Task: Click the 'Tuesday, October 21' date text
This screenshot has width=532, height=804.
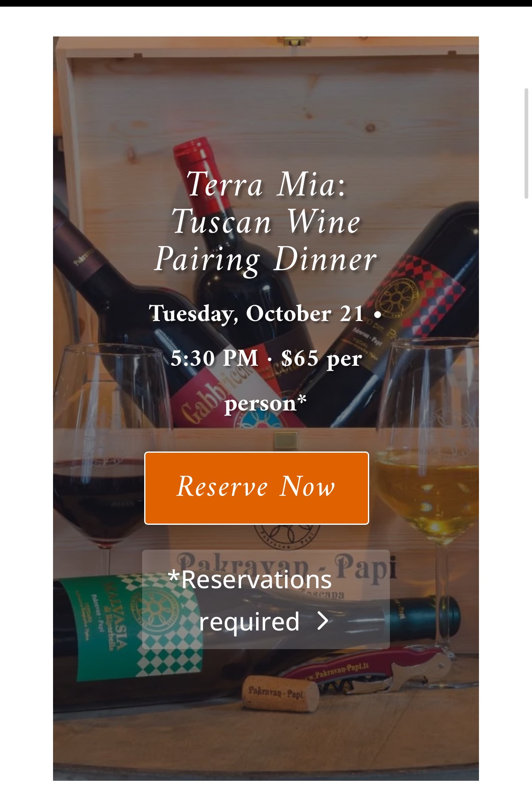Action: (x=256, y=314)
